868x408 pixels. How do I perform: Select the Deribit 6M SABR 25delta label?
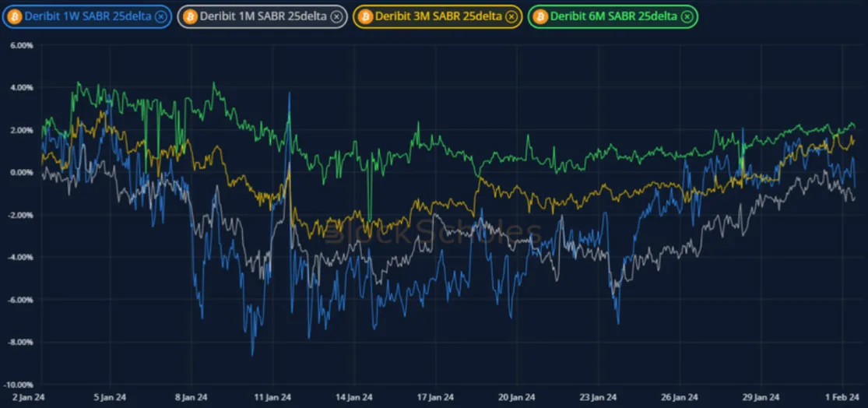point(614,16)
